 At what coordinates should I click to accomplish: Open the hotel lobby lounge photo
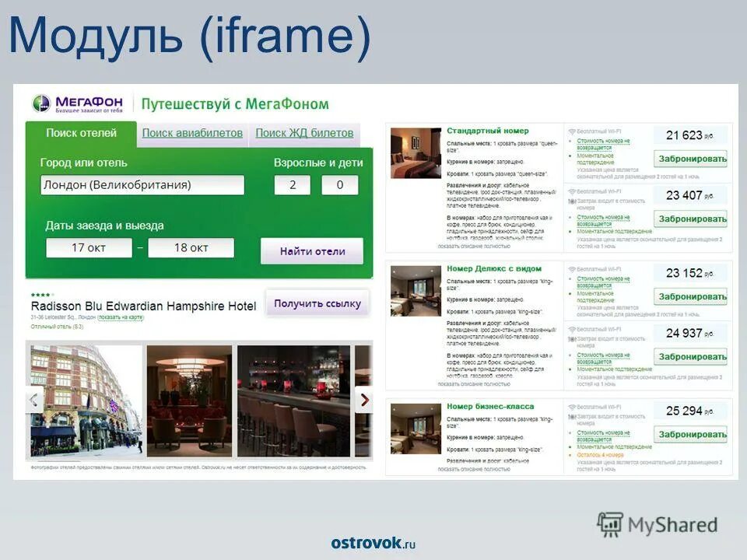pyautogui.click(x=189, y=401)
